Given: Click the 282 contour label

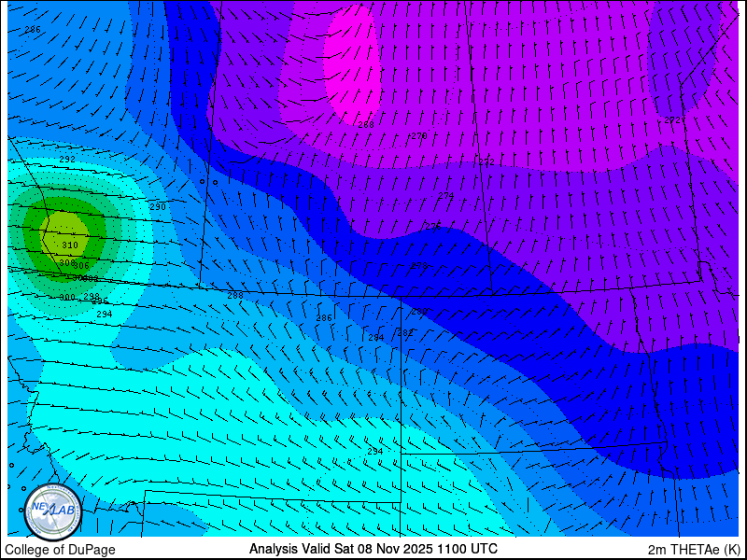Looking at the screenshot, I should [x=405, y=333].
